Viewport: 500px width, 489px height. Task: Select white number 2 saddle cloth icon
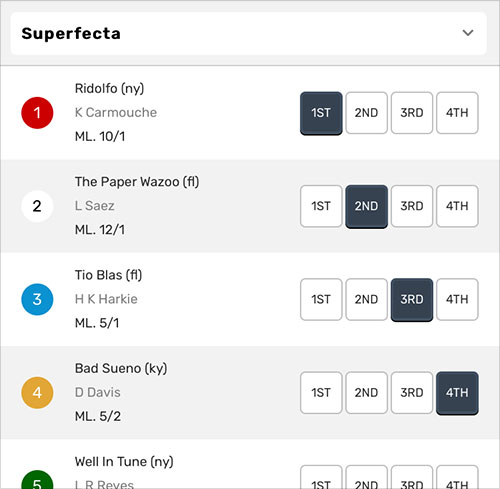tap(37, 206)
